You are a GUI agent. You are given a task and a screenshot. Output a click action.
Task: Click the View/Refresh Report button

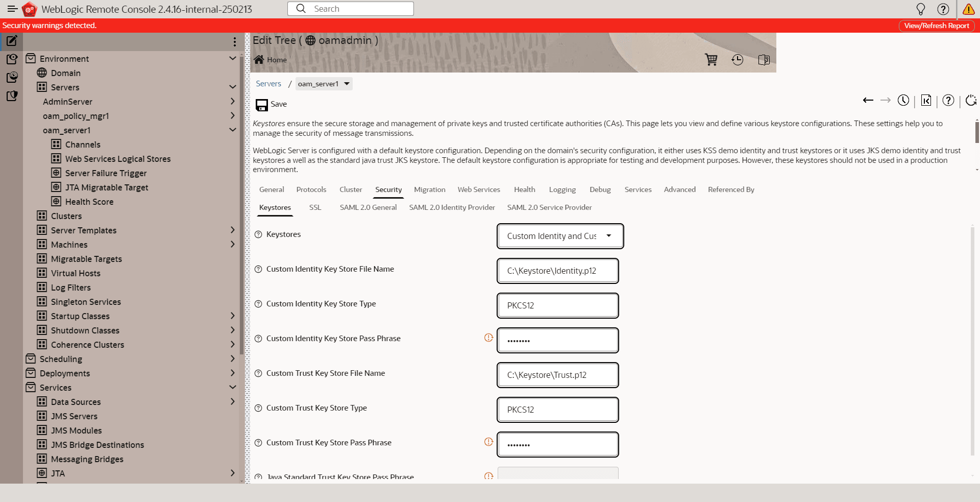point(937,26)
